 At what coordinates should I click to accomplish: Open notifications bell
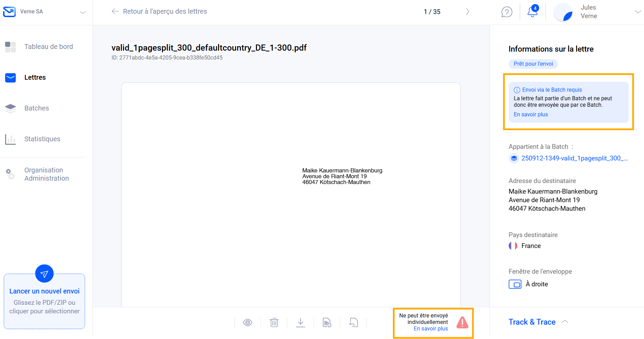coord(532,12)
